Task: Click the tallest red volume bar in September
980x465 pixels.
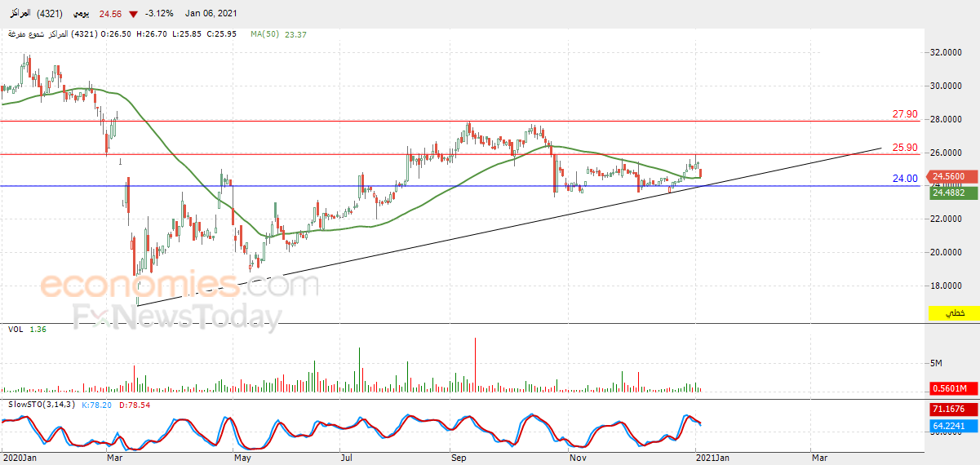Action: tap(474, 366)
